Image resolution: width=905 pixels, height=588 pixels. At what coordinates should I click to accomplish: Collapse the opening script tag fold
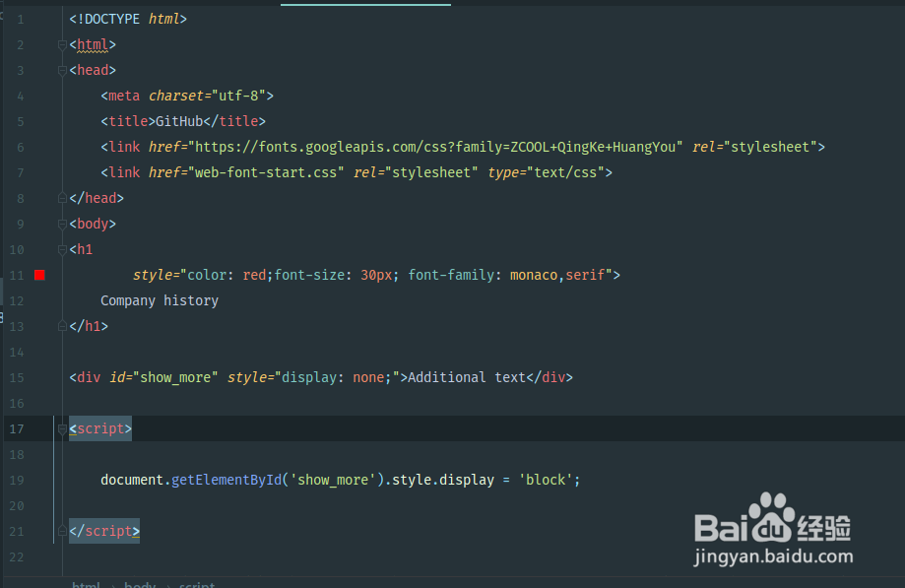(x=62, y=428)
